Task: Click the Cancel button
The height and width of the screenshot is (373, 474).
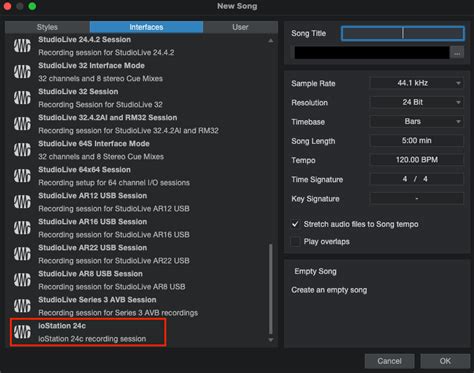Action: 389,361
